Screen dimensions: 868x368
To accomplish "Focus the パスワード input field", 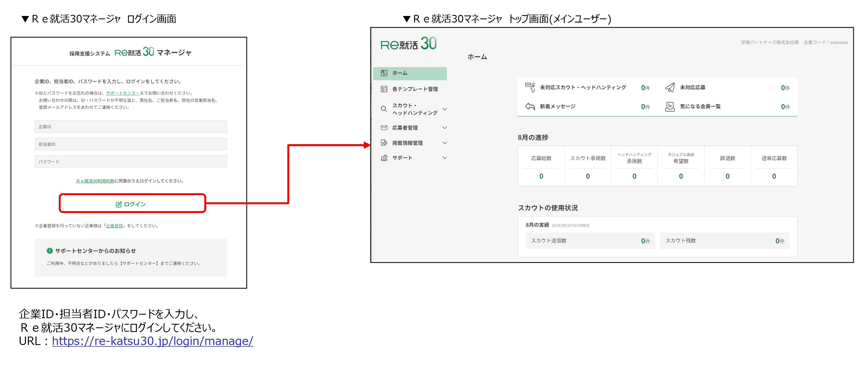I will pyautogui.click(x=131, y=162).
